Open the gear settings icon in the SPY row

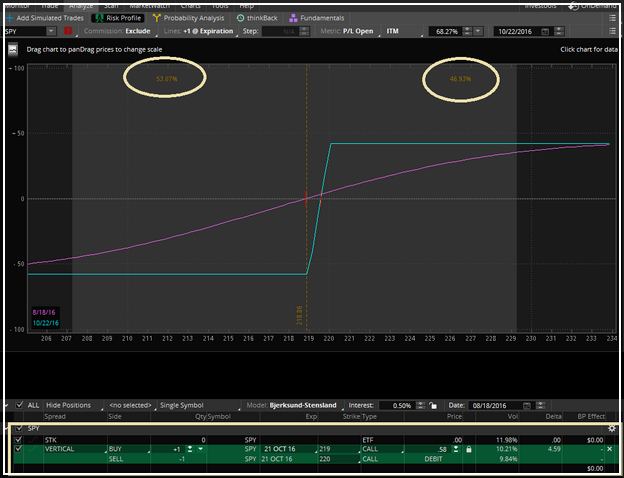coord(612,428)
